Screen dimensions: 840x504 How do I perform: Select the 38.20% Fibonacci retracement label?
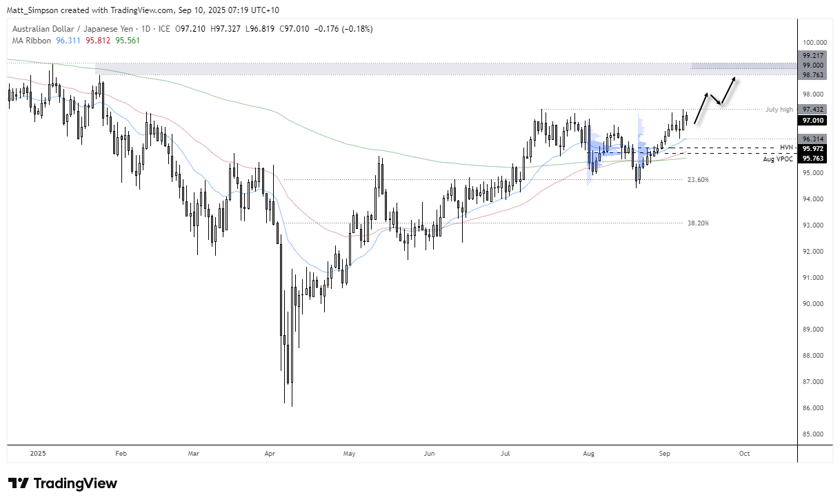coord(697,223)
